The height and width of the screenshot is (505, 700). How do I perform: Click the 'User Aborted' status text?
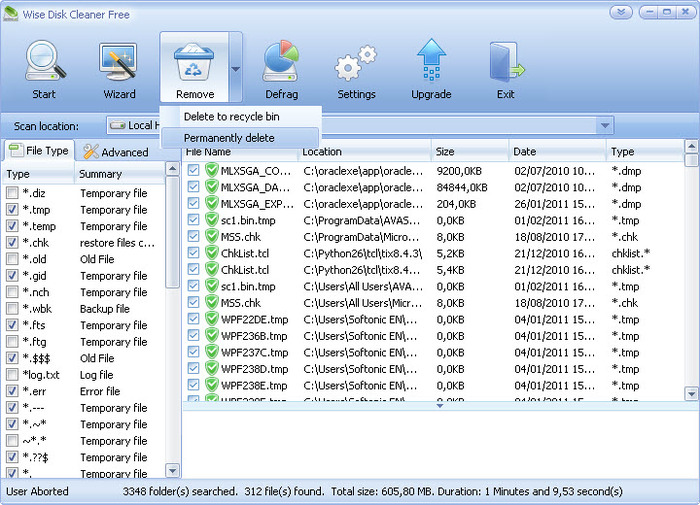[x=37, y=492]
